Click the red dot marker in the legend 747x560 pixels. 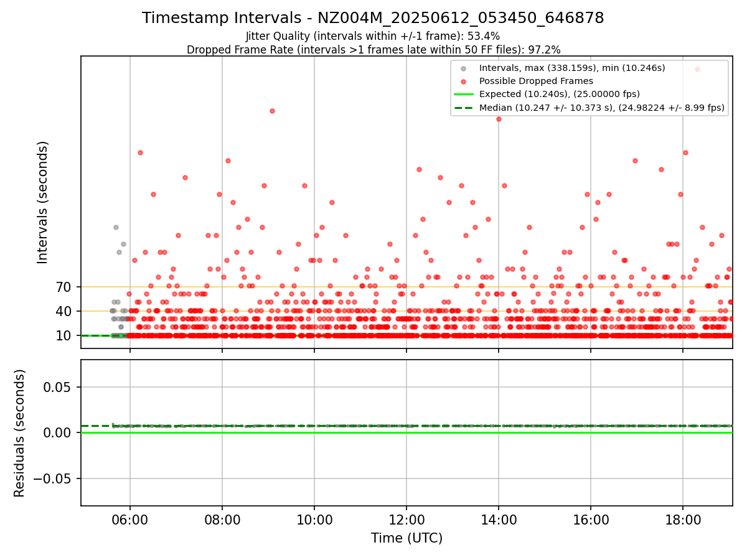(x=463, y=82)
